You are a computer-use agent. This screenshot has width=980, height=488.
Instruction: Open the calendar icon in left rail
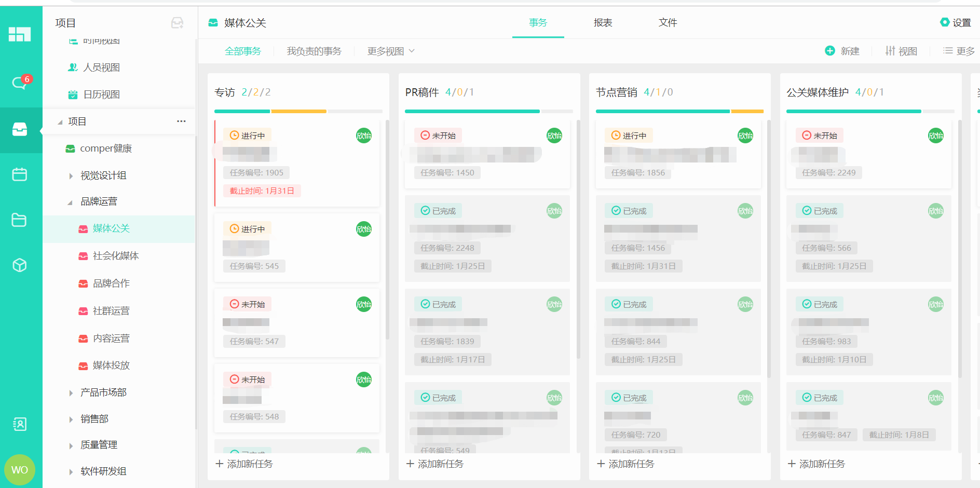point(20,174)
